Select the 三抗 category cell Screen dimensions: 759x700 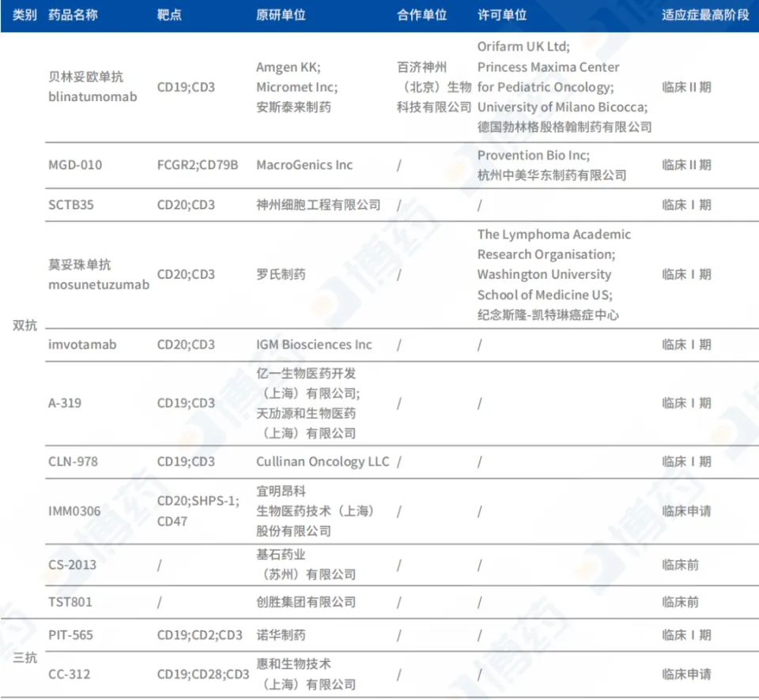25,657
